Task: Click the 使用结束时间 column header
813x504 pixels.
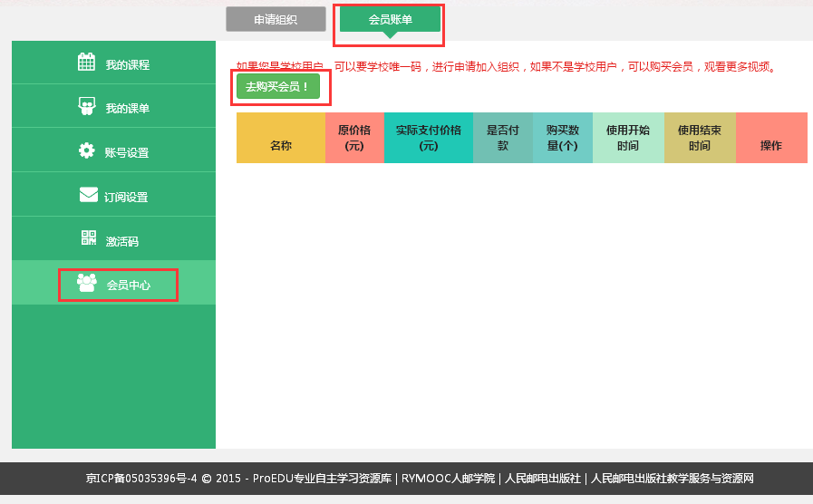Action: click(x=700, y=138)
